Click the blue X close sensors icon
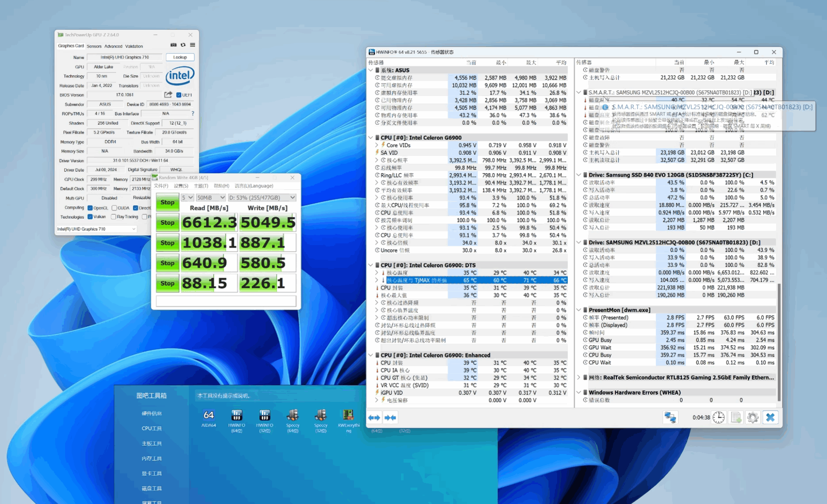Image resolution: width=827 pixels, height=504 pixels. [771, 417]
